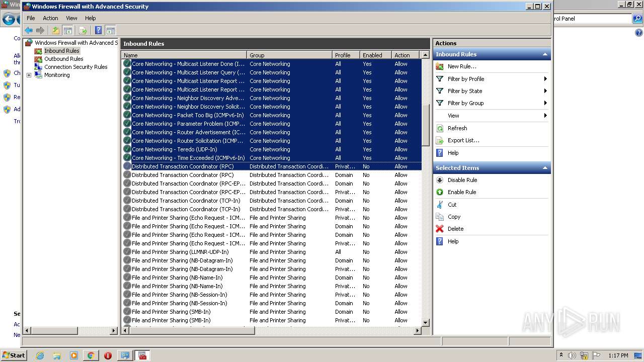Screen dimensions: 644x362
Task: Open Help via the toolbar question-mark icon
Action: click(98, 31)
